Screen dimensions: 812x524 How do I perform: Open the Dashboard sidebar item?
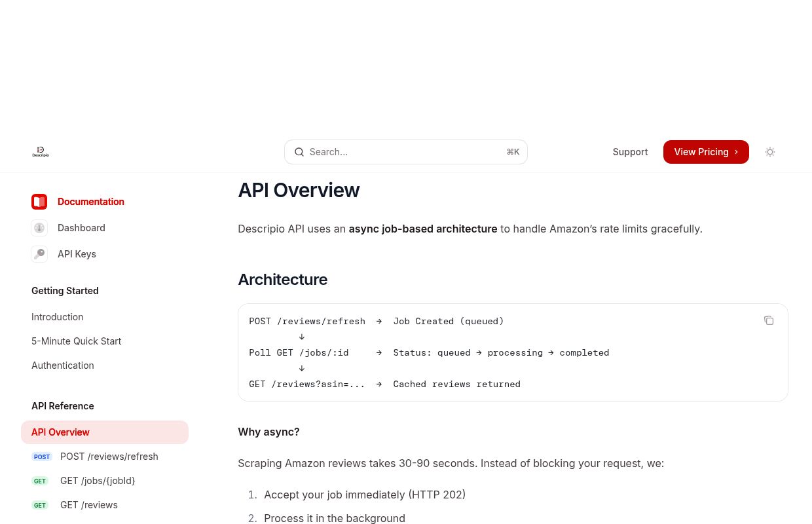(x=81, y=228)
